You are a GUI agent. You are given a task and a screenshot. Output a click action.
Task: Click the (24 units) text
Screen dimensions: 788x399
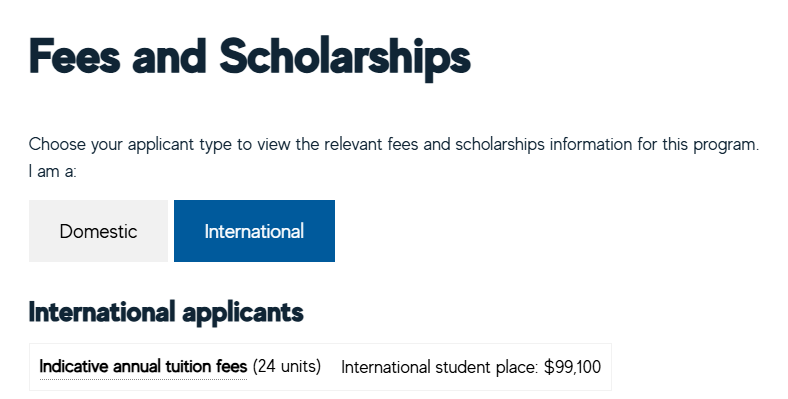tap(286, 366)
